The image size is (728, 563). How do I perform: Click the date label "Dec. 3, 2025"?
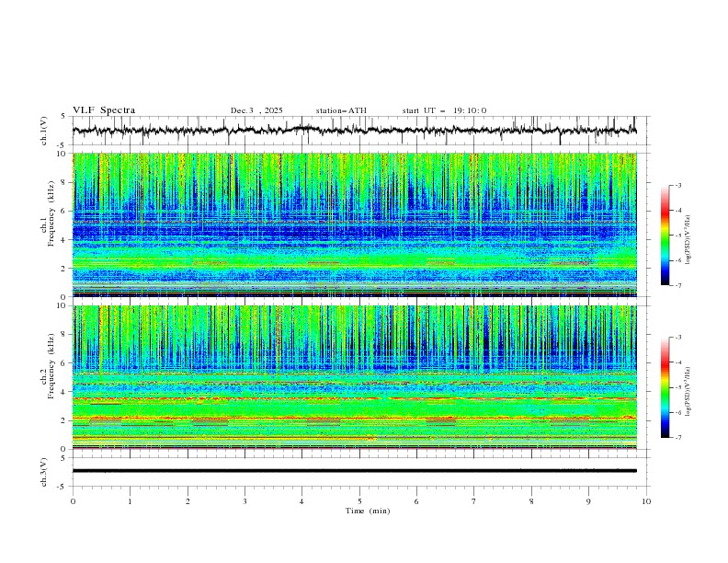(x=256, y=110)
